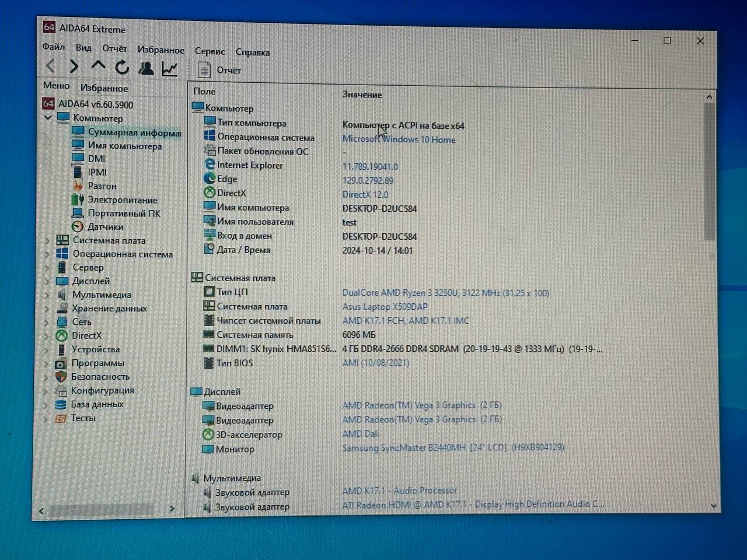Select AIDA64 v6.60.5900 root node
The image size is (747, 560).
(95, 104)
